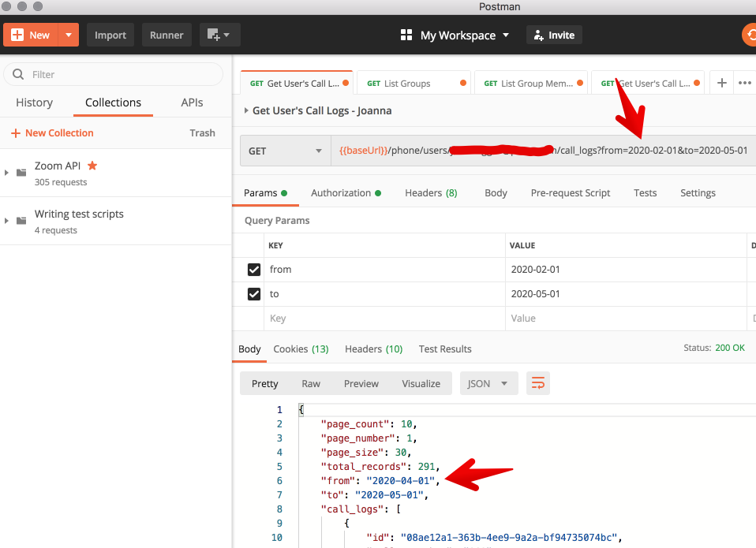Image resolution: width=756 pixels, height=548 pixels.
Task: Click the orange sync icon
Action: 749,35
